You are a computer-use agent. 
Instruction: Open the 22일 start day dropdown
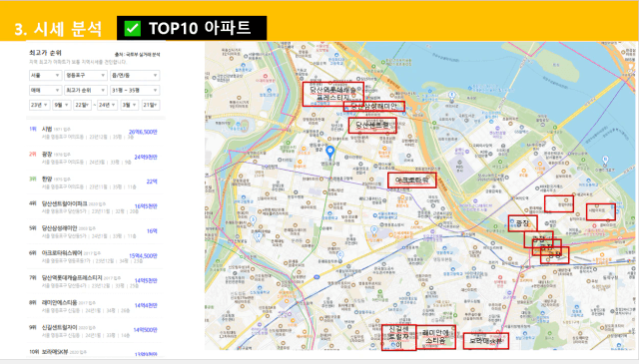82,105
